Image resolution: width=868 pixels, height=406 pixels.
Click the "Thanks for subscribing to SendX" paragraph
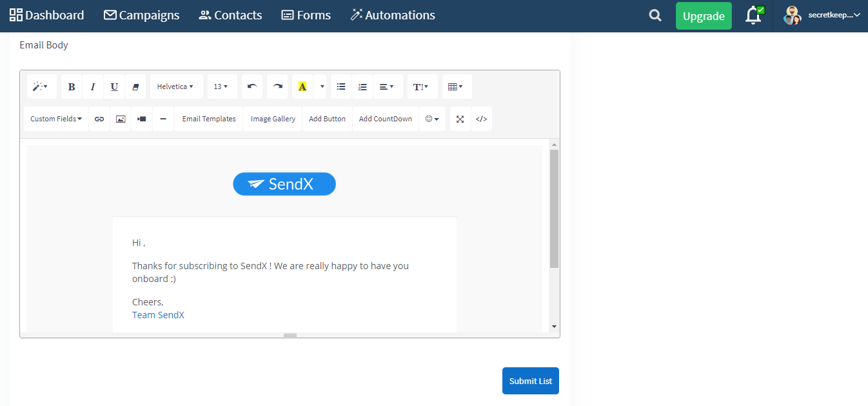click(x=270, y=272)
